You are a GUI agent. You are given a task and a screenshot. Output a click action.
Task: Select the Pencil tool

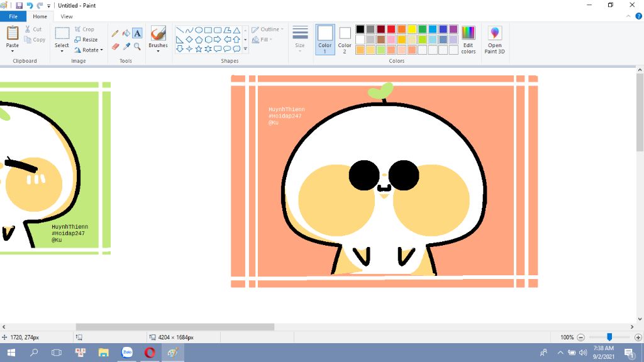[115, 33]
